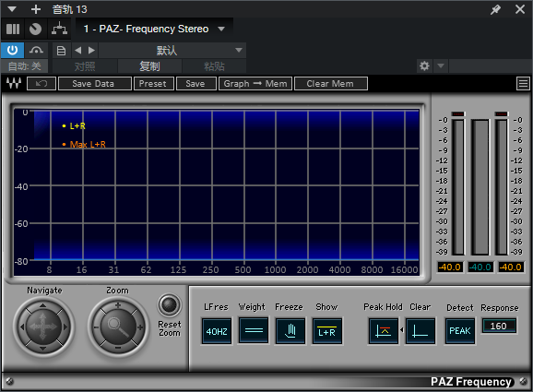This screenshot has width=533, height=392.
Task: Open the routing tree icon
Action: coord(60,29)
